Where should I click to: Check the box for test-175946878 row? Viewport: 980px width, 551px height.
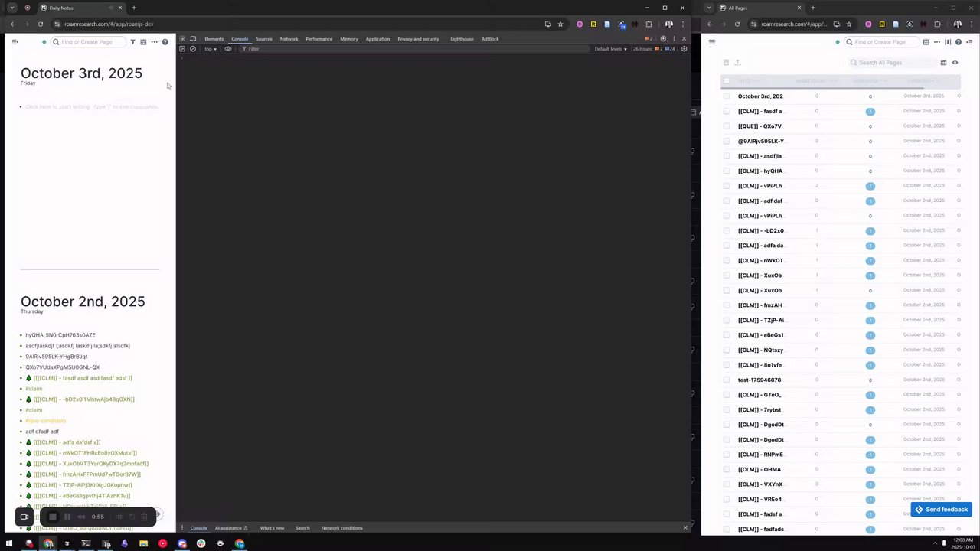tap(727, 380)
